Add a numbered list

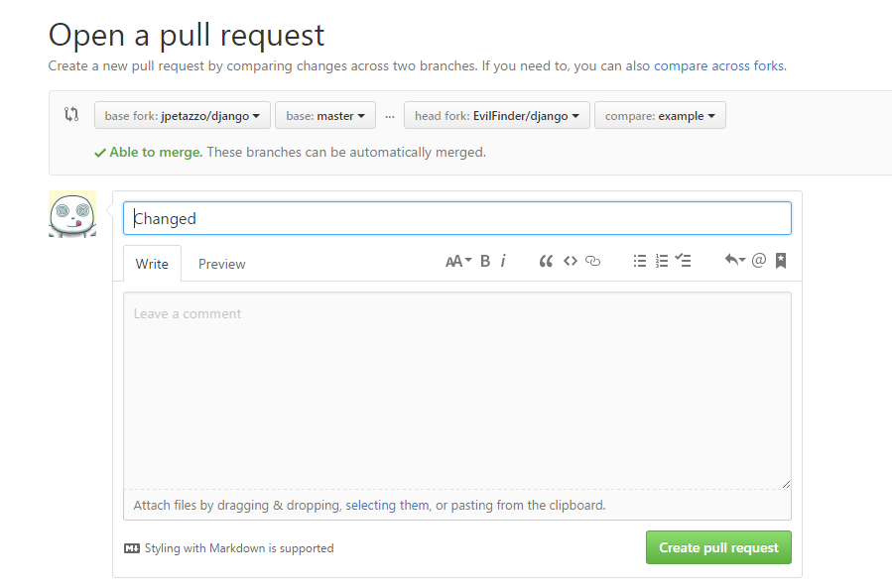[662, 261]
